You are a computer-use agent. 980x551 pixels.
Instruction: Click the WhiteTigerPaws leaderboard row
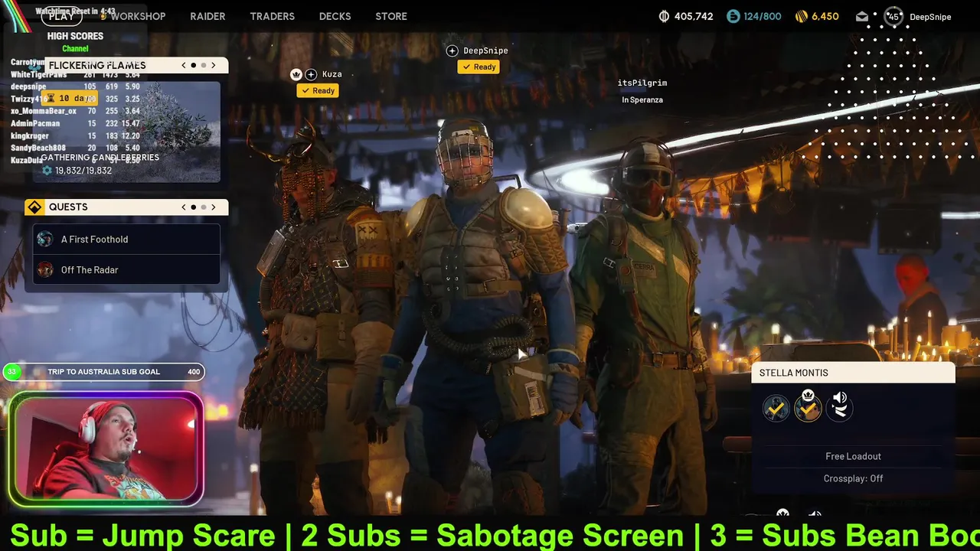(75, 75)
